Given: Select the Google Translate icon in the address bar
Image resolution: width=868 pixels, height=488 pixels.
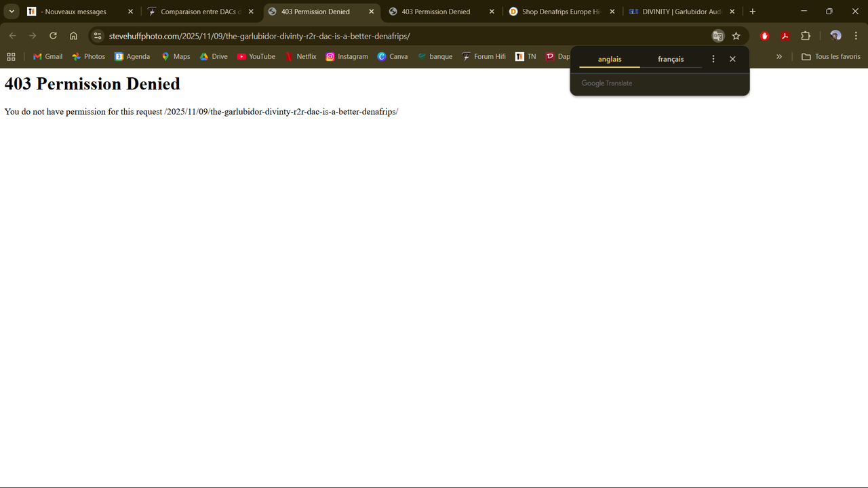Looking at the screenshot, I should tap(718, 35).
